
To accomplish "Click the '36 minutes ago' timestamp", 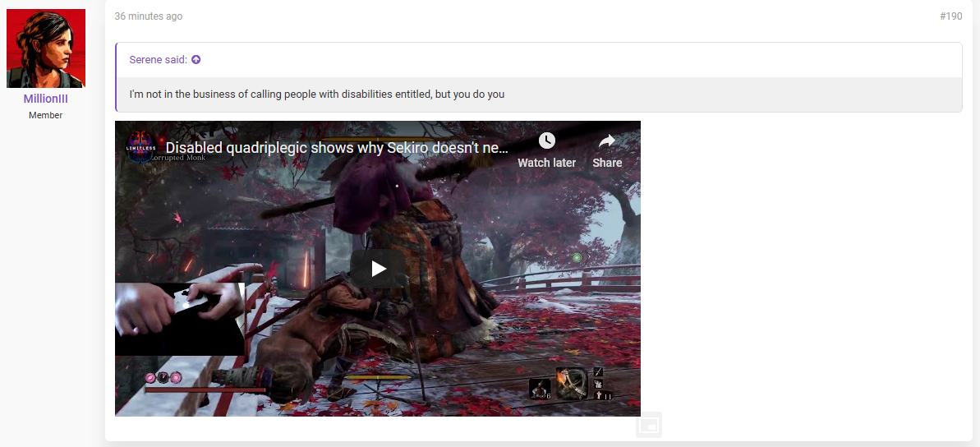I will coord(148,16).
